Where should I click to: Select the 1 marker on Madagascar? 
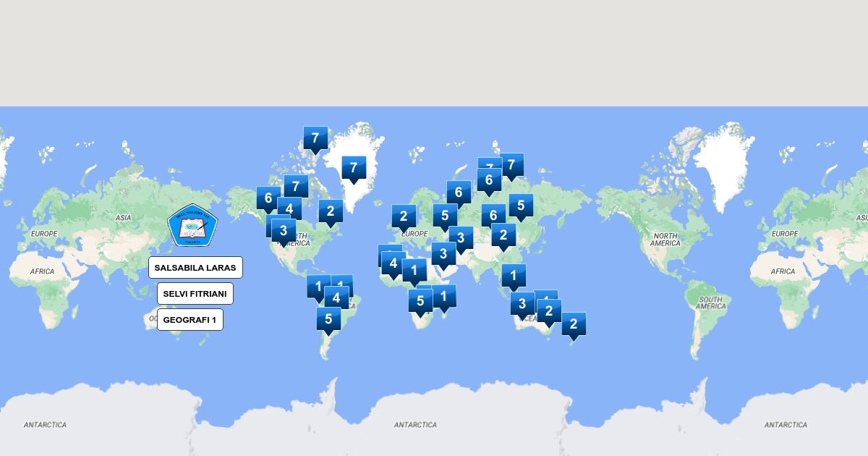click(x=444, y=296)
